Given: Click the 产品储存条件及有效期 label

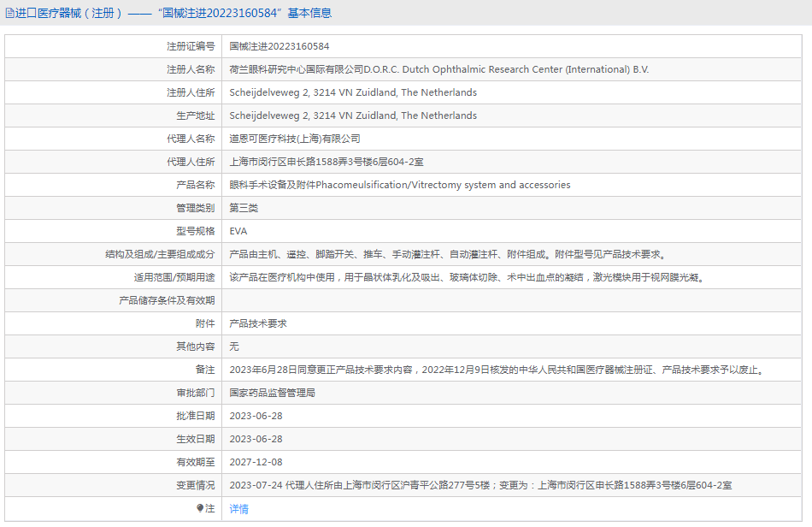Looking at the screenshot, I should 167,300.
